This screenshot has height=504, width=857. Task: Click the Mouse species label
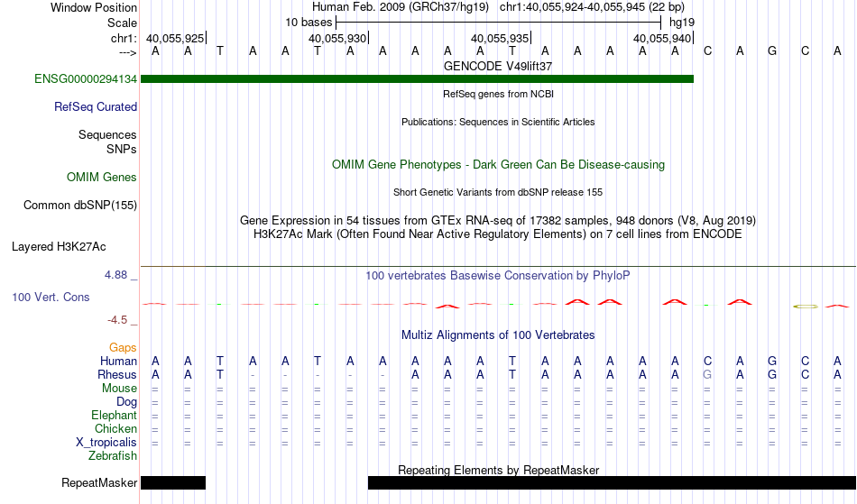pyautogui.click(x=119, y=389)
